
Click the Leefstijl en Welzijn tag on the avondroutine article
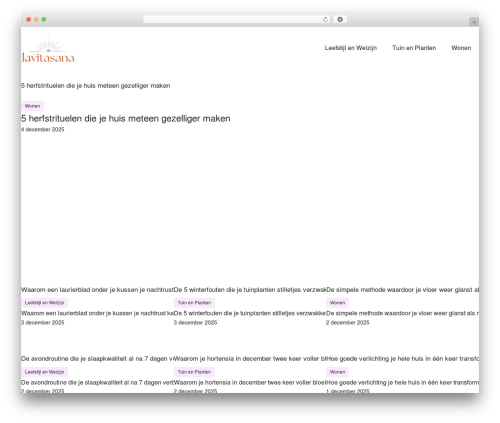[44, 372]
